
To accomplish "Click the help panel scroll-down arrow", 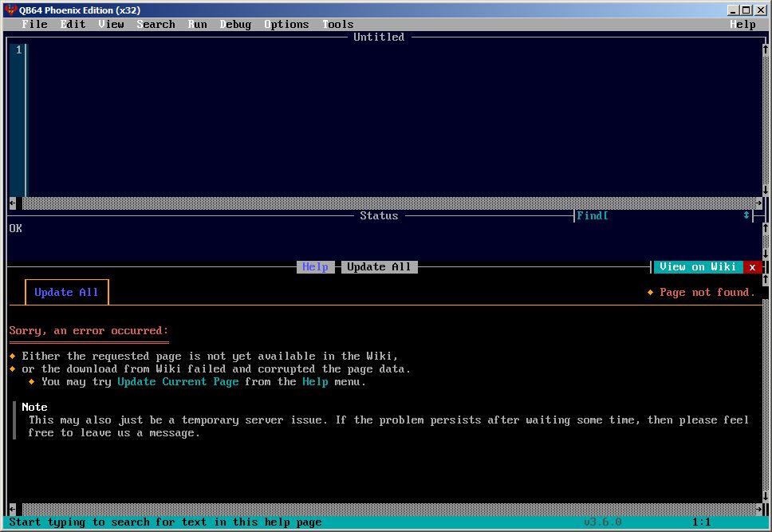I will pyautogui.click(x=766, y=496).
